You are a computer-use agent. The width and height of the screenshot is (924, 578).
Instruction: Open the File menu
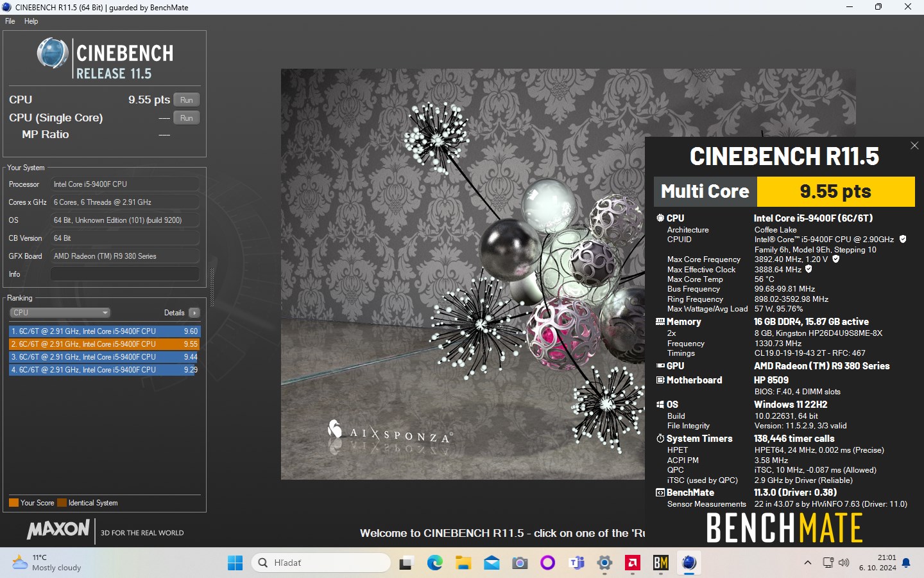pos(10,21)
